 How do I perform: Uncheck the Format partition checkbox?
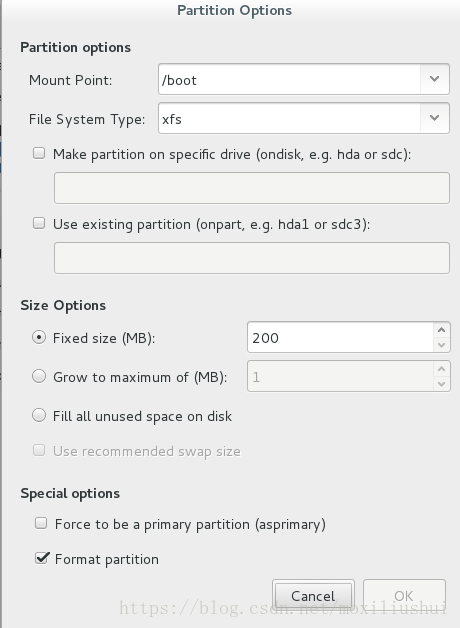pos(41,558)
